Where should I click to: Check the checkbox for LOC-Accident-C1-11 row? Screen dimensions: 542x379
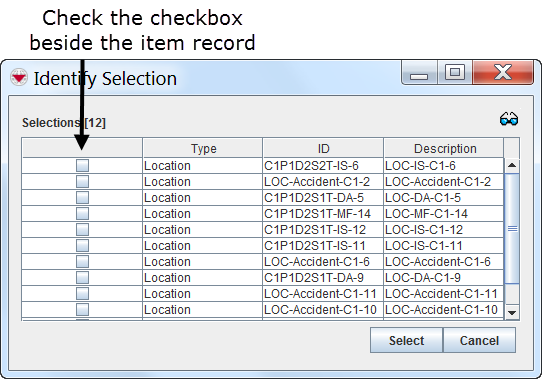(82, 294)
